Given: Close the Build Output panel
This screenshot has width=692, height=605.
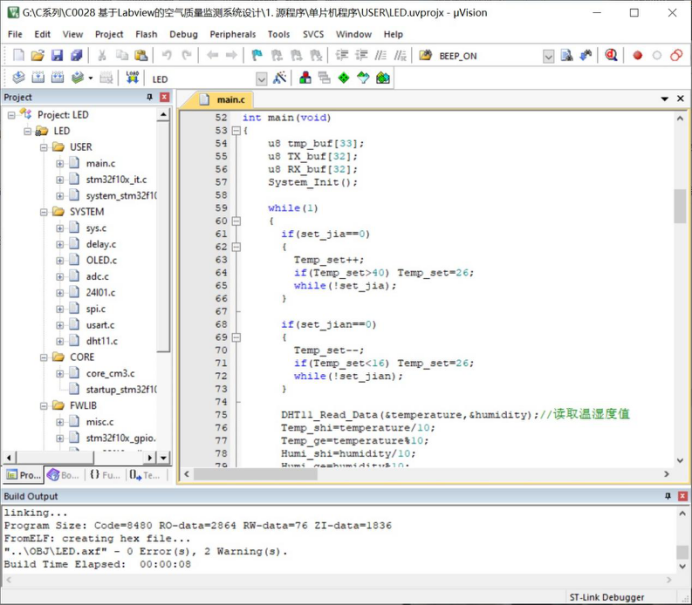Looking at the screenshot, I should tap(682, 496).
